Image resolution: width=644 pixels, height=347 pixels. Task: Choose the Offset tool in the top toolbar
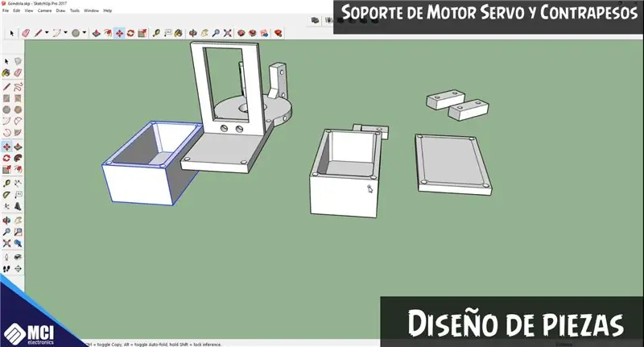pyautogui.click(x=108, y=33)
